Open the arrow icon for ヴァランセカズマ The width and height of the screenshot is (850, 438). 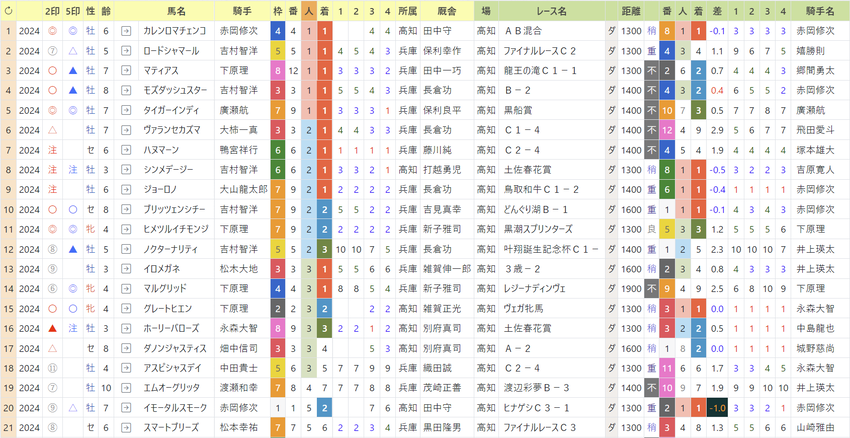pos(126,130)
